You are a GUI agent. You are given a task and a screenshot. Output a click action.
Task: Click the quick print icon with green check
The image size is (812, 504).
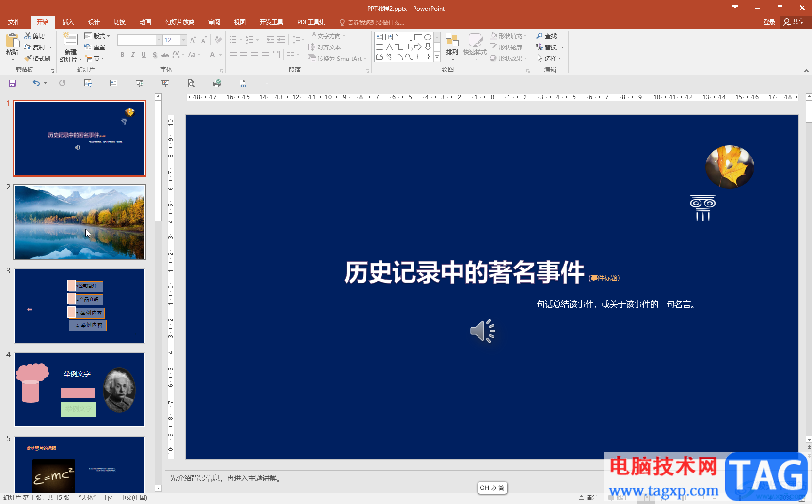[217, 83]
